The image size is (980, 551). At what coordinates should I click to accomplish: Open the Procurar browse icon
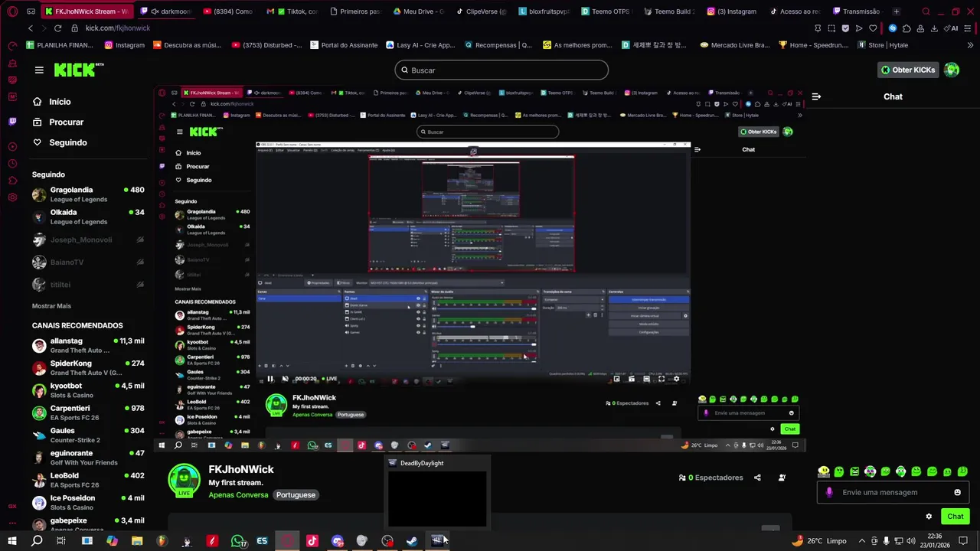click(x=37, y=122)
